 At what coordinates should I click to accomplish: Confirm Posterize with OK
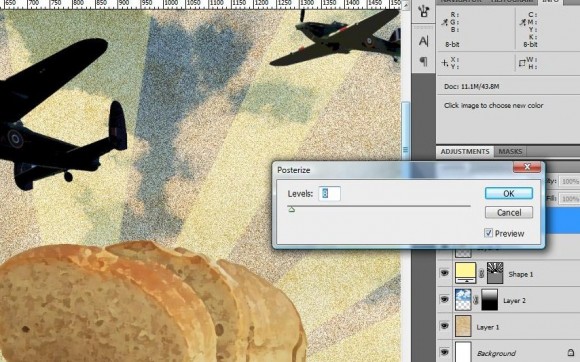pos(509,193)
